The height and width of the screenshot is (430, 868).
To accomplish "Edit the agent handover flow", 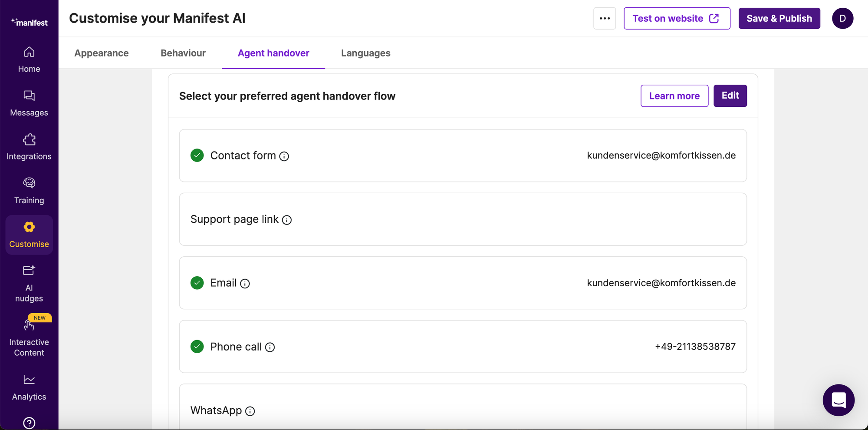I will click(730, 96).
